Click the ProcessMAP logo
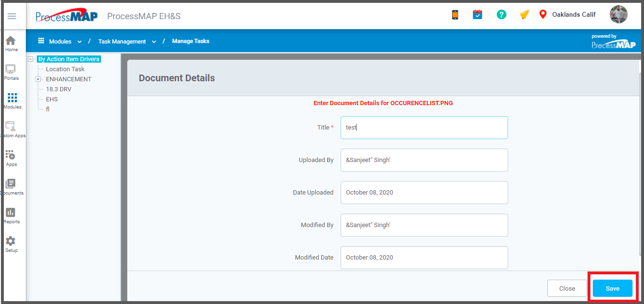Image resolution: width=644 pixels, height=304 pixels. [67, 16]
